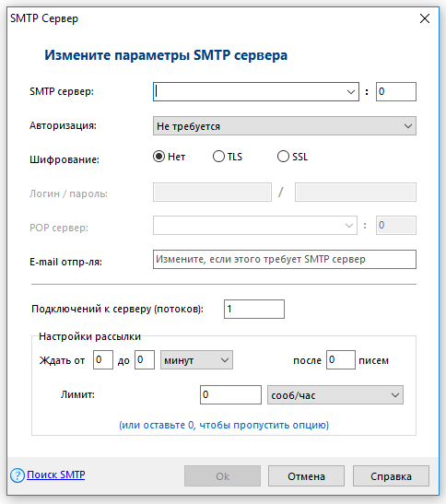Click the Лимит numeric input field
The width and height of the screenshot is (446, 504).
click(230, 395)
